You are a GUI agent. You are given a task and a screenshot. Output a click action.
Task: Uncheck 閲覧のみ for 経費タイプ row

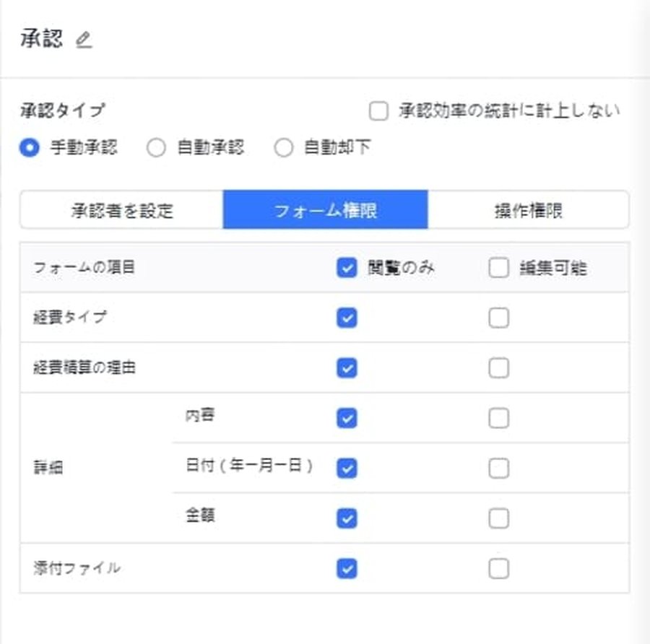[x=346, y=318]
